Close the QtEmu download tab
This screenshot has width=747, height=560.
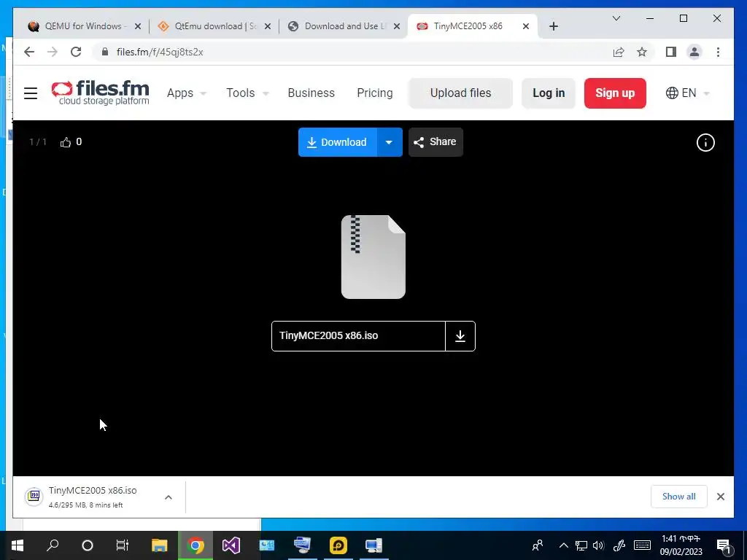(267, 26)
